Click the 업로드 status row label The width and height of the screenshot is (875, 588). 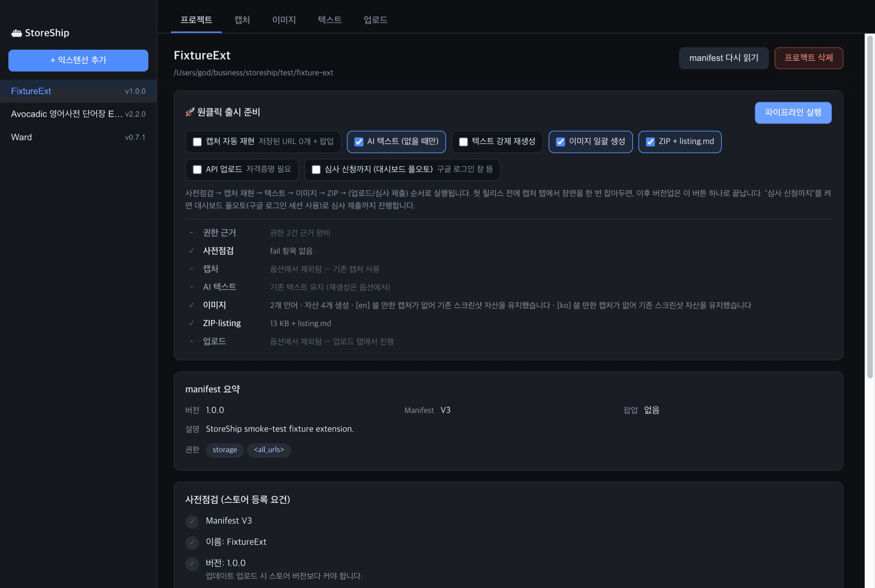[214, 341]
